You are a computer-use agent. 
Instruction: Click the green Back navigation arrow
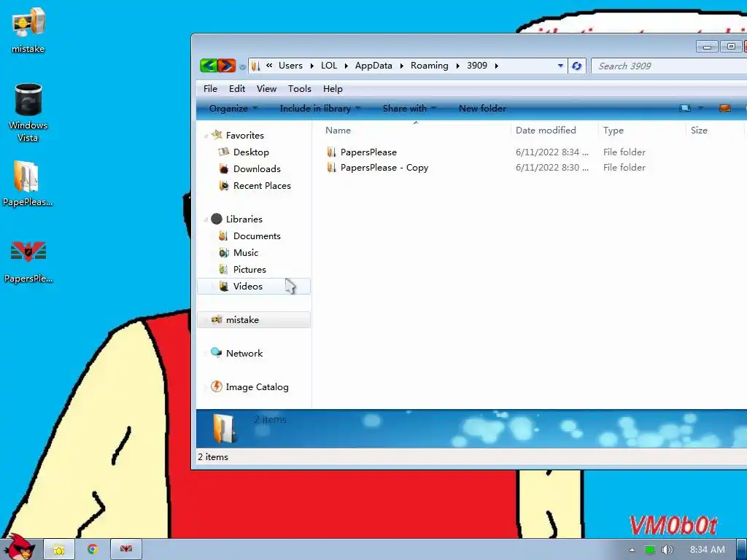point(209,66)
